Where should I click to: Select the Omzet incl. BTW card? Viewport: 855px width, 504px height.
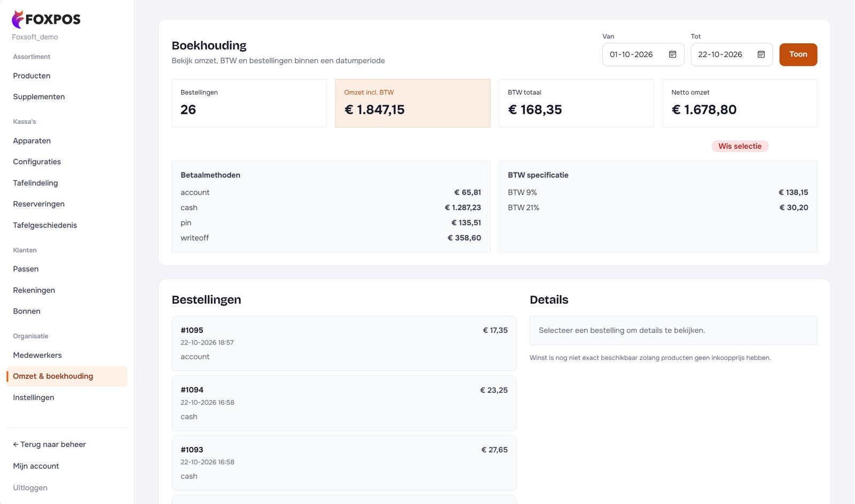(x=413, y=103)
